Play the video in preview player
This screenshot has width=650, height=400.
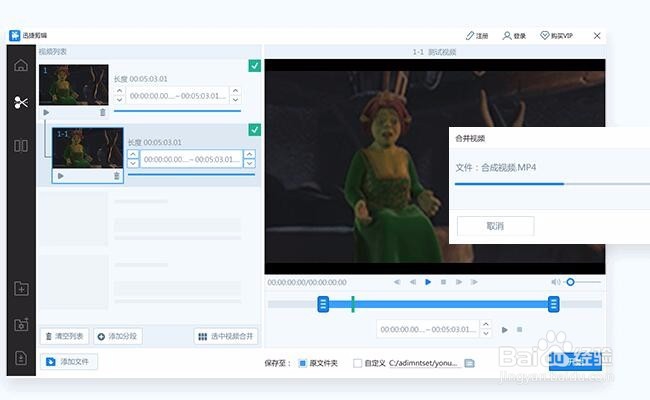tap(428, 282)
